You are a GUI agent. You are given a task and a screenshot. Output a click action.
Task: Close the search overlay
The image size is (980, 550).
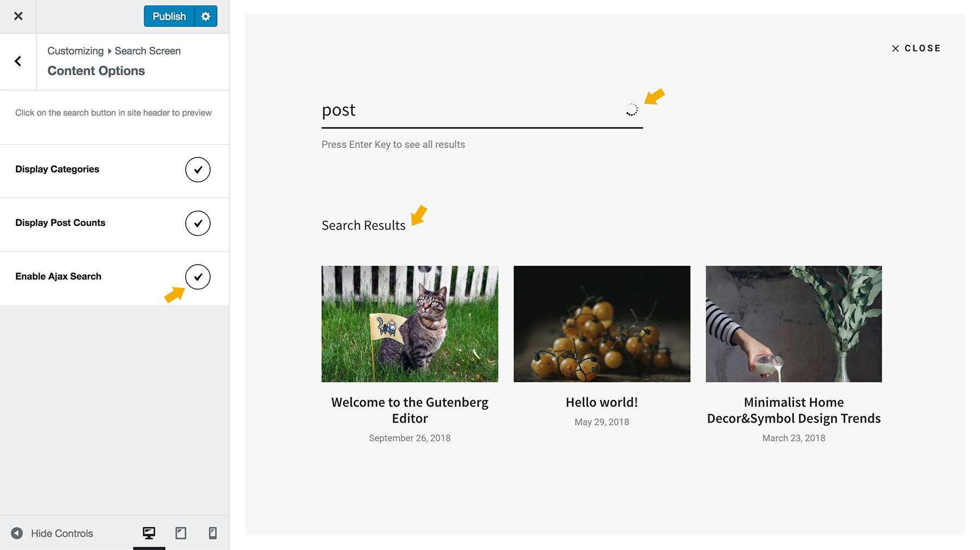pyautogui.click(x=916, y=48)
